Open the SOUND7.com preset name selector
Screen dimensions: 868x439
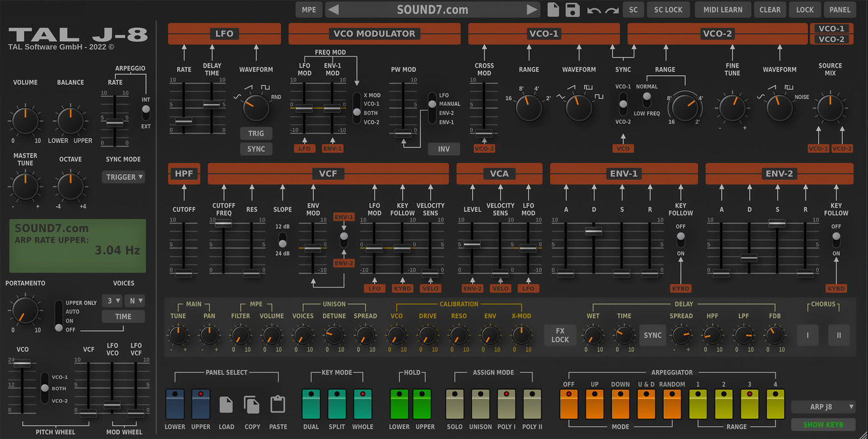(432, 10)
